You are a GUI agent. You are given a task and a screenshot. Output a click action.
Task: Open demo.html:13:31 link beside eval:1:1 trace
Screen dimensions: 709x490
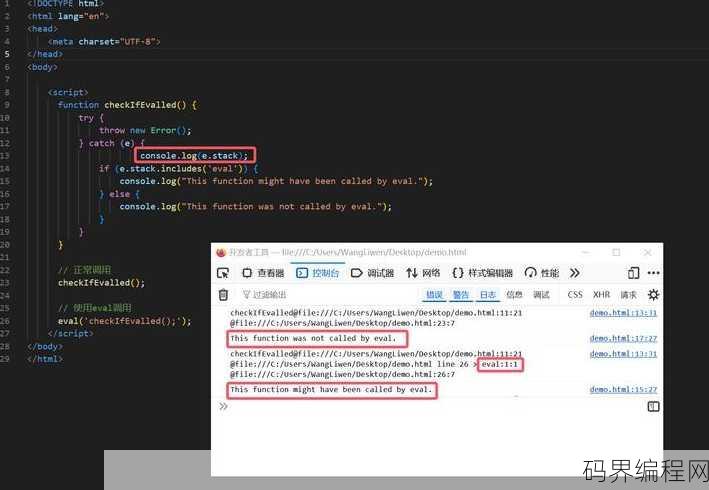point(623,354)
